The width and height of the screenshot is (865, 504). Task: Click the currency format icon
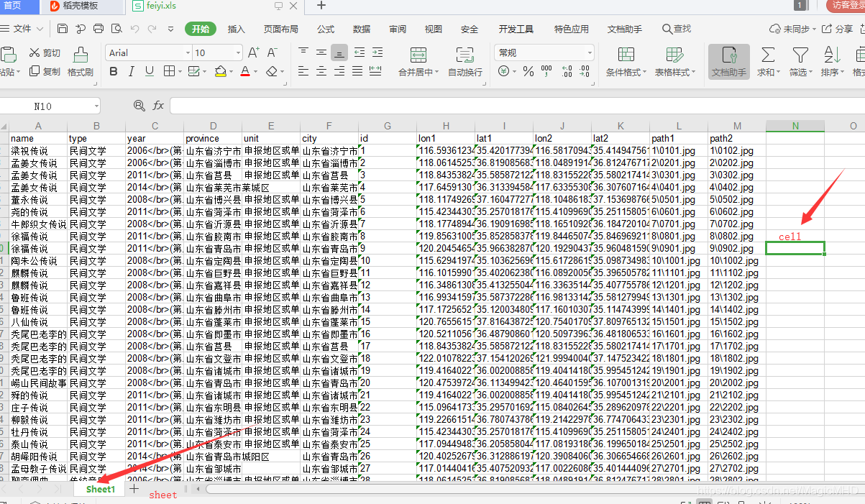point(504,71)
